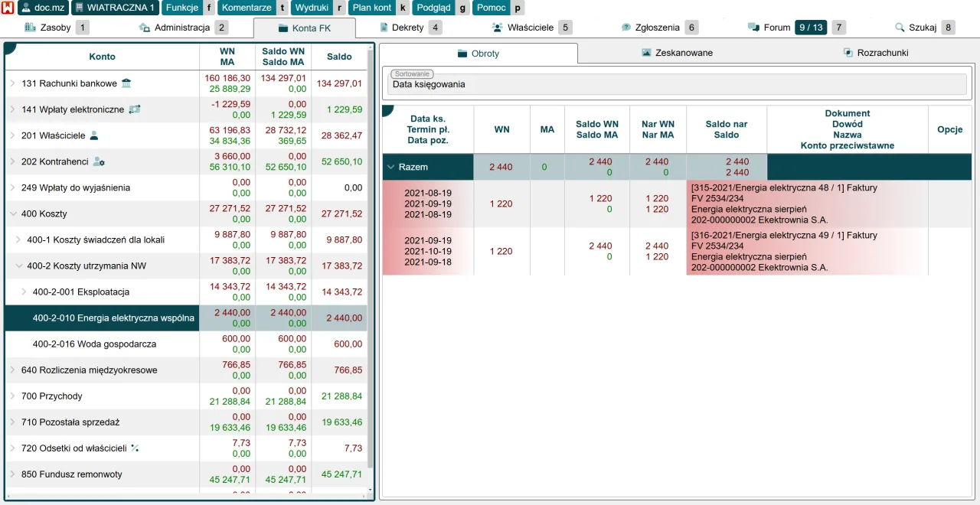Expand the 131 Rachunki bankowe account
This screenshot has height=505, width=980.
[x=12, y=83]
